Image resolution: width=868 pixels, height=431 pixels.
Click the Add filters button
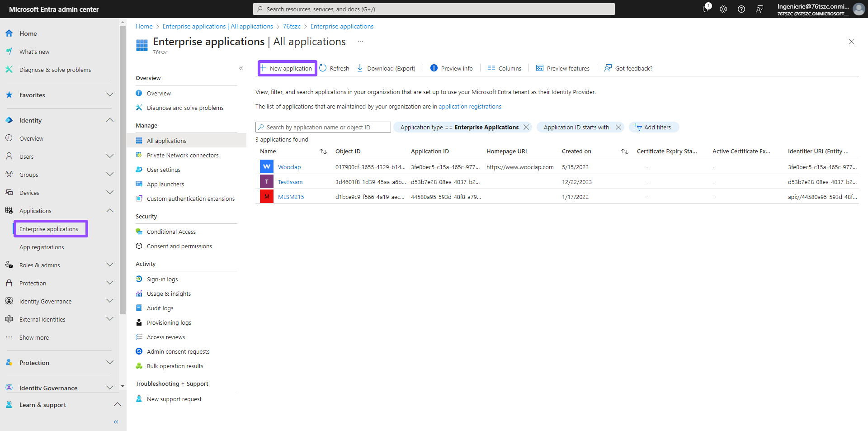coord(654,127)
